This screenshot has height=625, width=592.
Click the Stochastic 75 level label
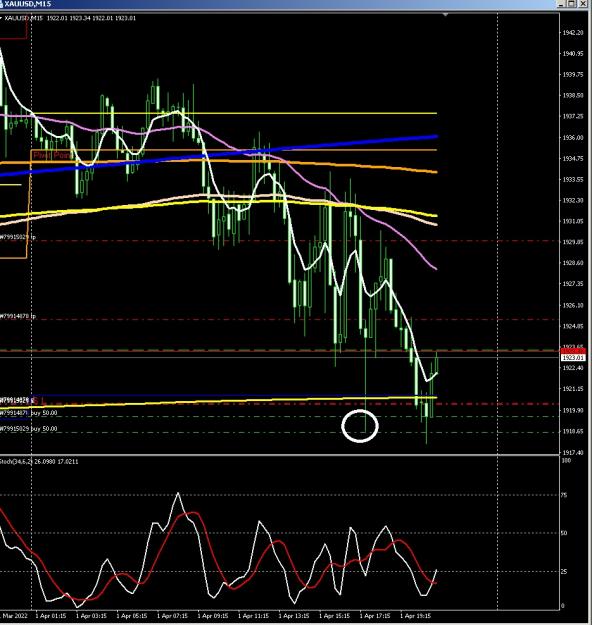[564, 495]
